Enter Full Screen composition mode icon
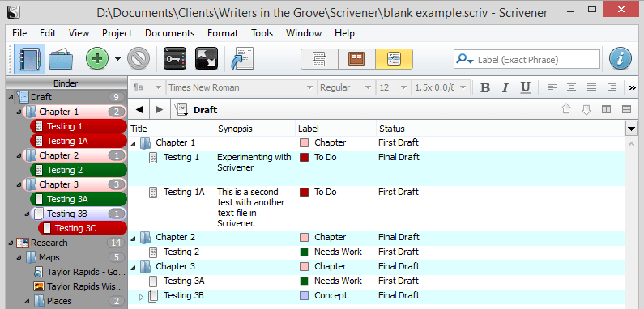644x309 pixels. tap(207, 60)
